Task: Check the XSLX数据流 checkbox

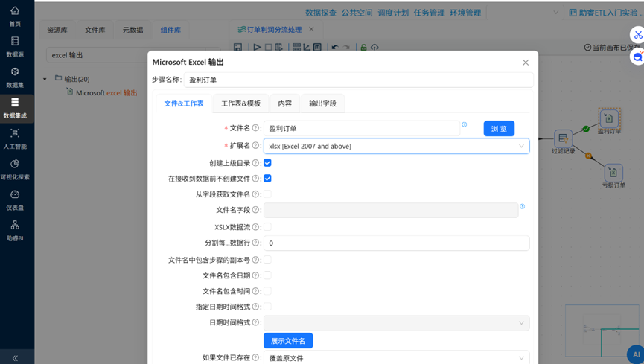Action: pos(267,227)
